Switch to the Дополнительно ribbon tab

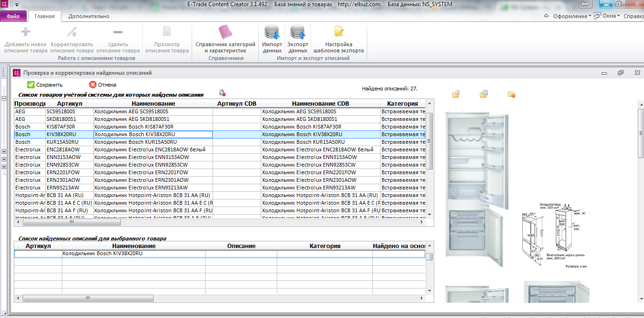(x=88, y=16)
